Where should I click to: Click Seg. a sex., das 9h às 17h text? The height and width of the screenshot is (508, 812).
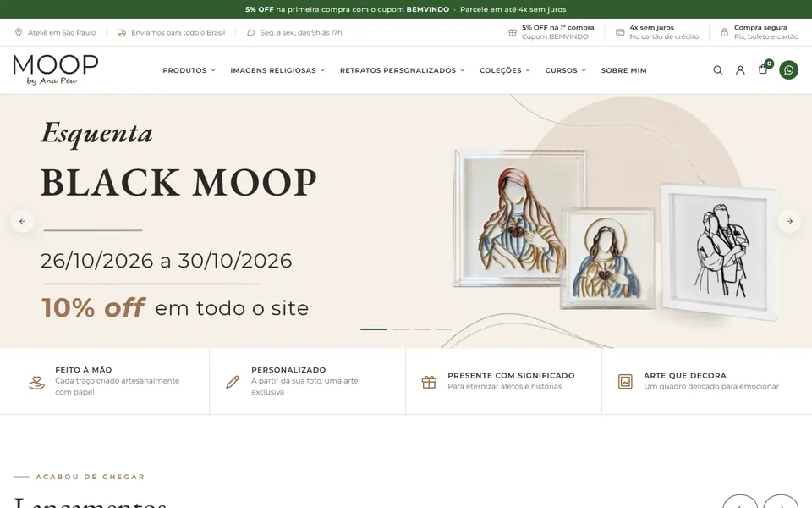coord(301,33)
